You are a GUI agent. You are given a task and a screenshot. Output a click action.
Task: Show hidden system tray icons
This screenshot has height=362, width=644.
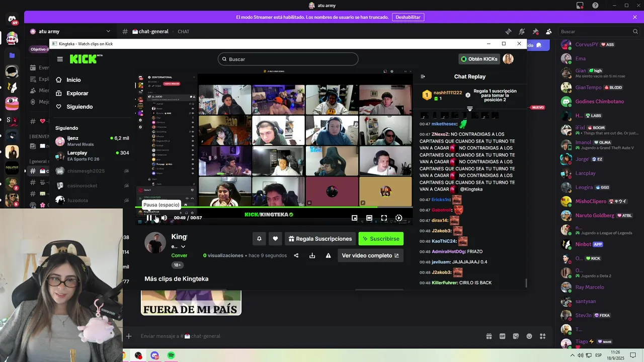point(573,355)
